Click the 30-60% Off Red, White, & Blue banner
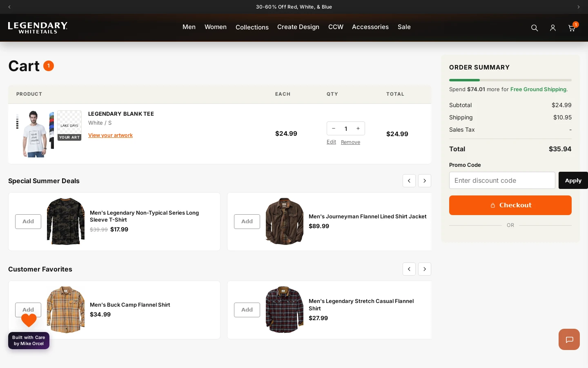Screen dimensions: 588x368 pyautogui.click(x=294, y=7)
